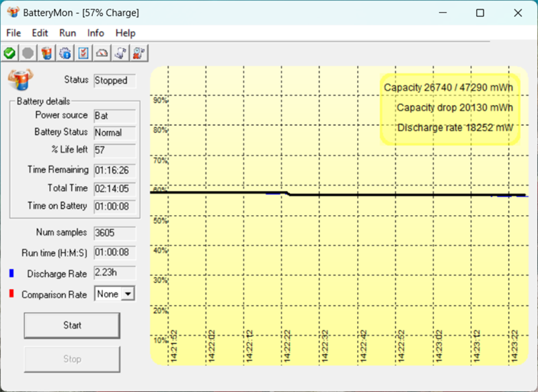The height and width of the screenshot is (392, 538).
Task: Click the Battery Status field showing Normal
Action: (114, 132)
